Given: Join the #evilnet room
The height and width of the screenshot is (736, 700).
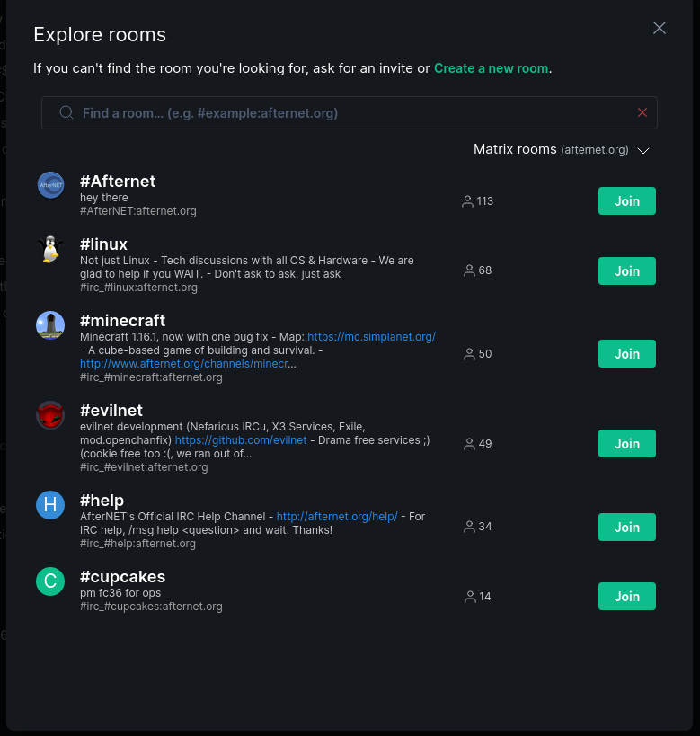Looking at the screenshot, I should pyautogui.click(x=627, y=444).
